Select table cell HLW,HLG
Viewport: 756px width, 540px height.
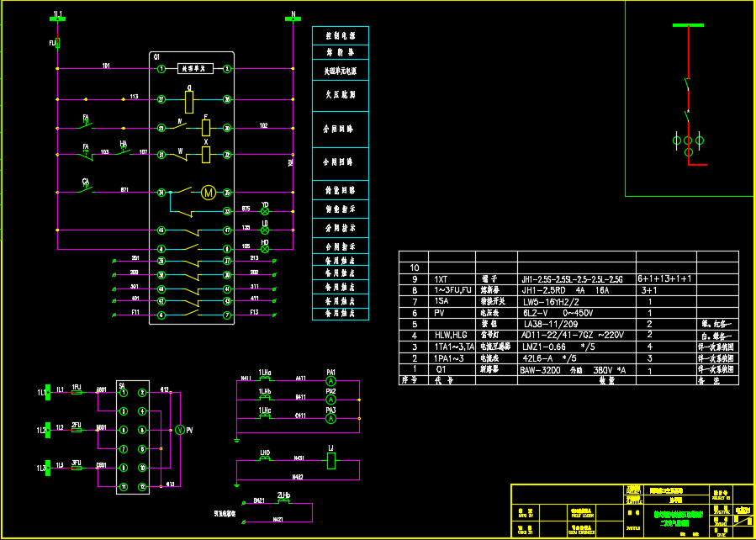452,336
